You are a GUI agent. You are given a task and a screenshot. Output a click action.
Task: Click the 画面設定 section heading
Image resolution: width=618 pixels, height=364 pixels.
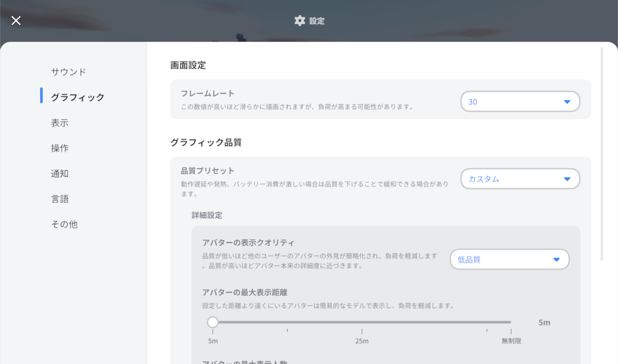pyautogui.click(x=188, y=65)
